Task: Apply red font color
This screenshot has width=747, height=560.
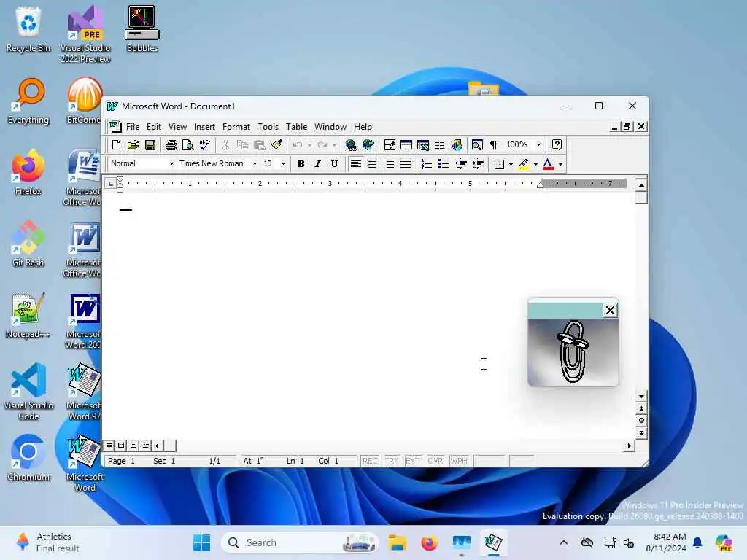Action: (548, 164)
